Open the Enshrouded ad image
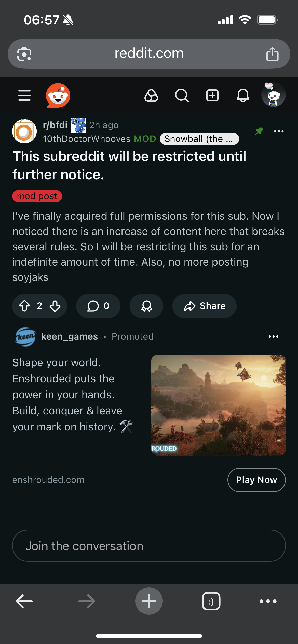The image size is (298, 644). (219, 405)
